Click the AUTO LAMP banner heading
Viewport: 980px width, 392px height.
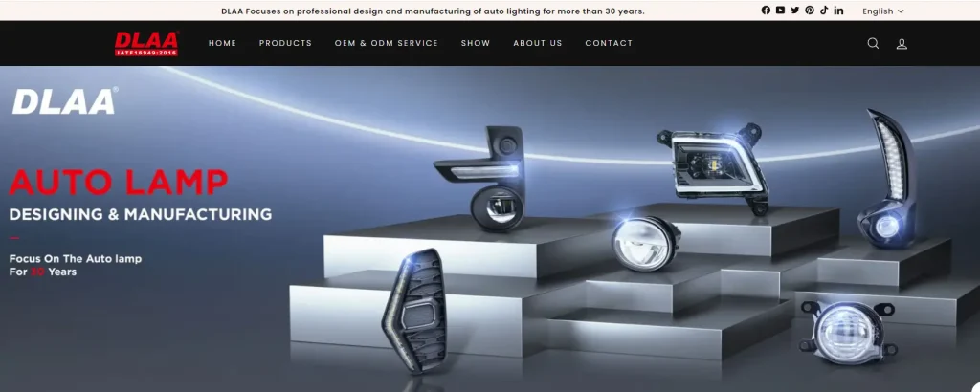coord(119,183)
